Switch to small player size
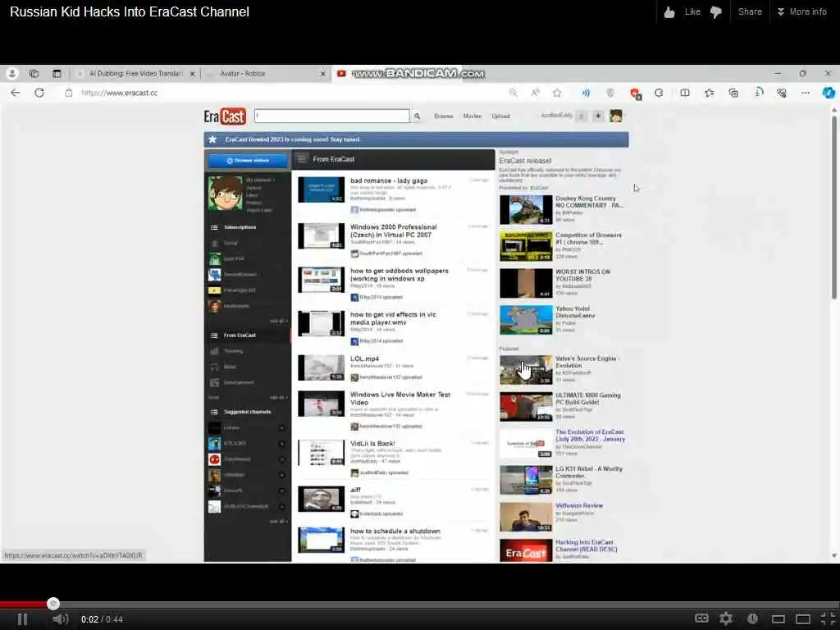840x630 pixels. (x=778, y=619)
